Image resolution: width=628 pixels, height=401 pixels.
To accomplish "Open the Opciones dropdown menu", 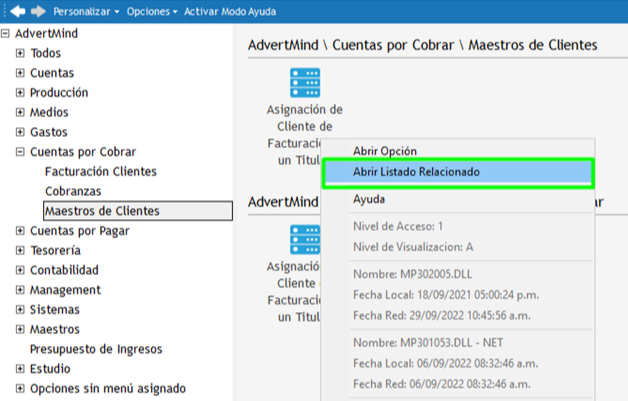I will [152, 12].
